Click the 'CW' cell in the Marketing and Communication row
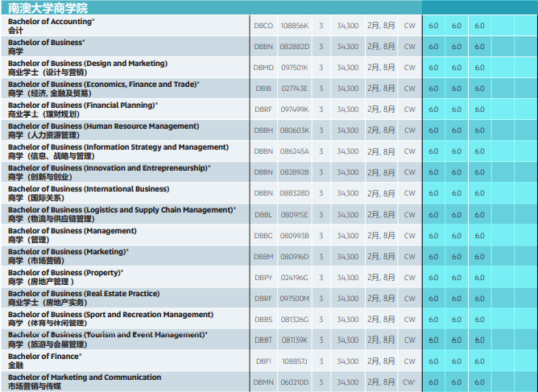Screen dimensions: 538x392 pos(410,382)
